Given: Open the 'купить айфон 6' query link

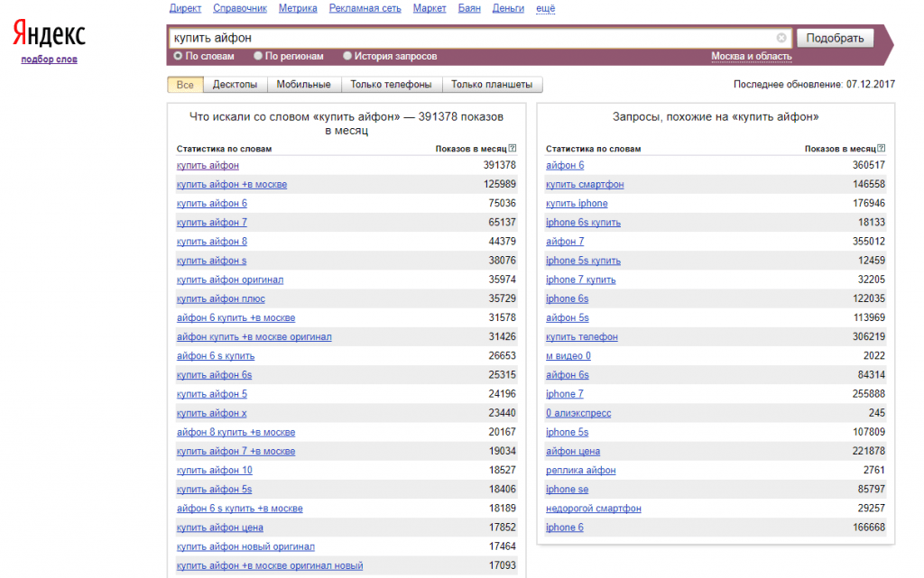Looking at the screenshot, I should [211, 203].
